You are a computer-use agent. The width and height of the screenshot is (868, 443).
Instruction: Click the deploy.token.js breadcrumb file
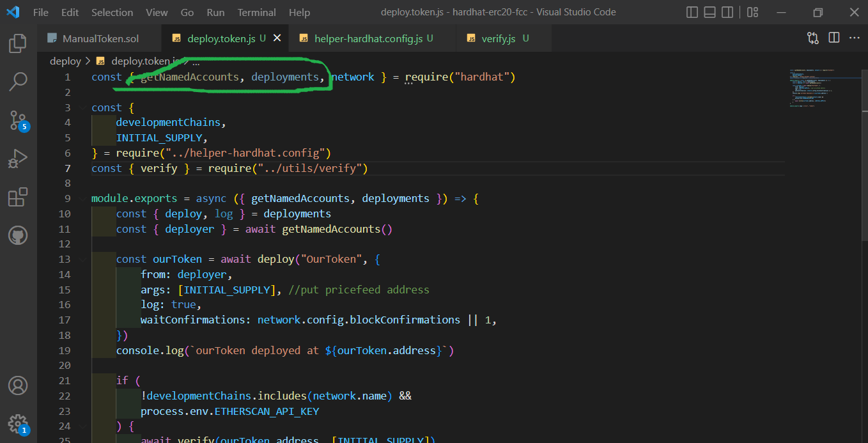pyautogui.click(x=144, y=61)
